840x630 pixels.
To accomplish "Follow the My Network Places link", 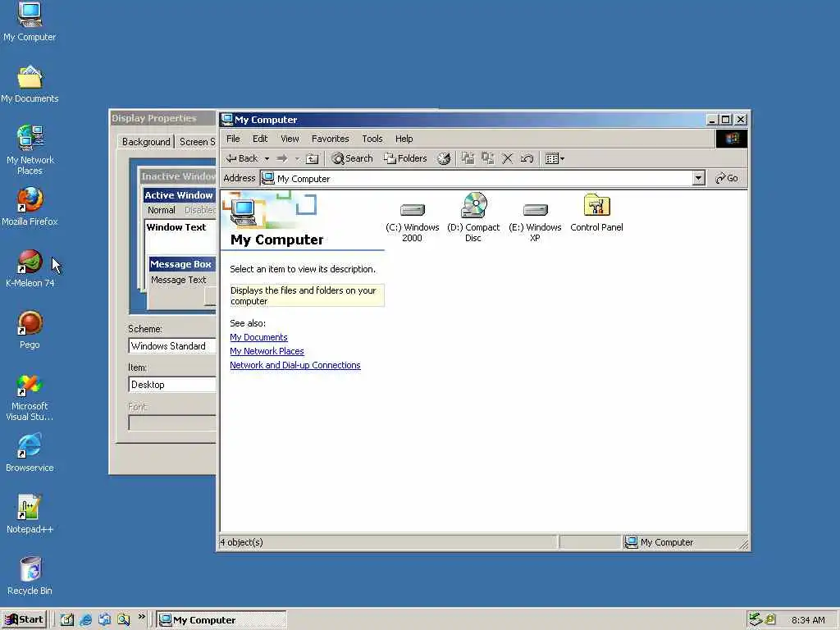I will pos(267,351).
